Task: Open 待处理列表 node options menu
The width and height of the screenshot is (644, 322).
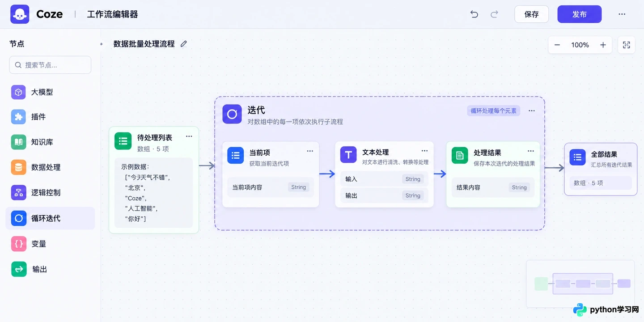Action: 189,136
